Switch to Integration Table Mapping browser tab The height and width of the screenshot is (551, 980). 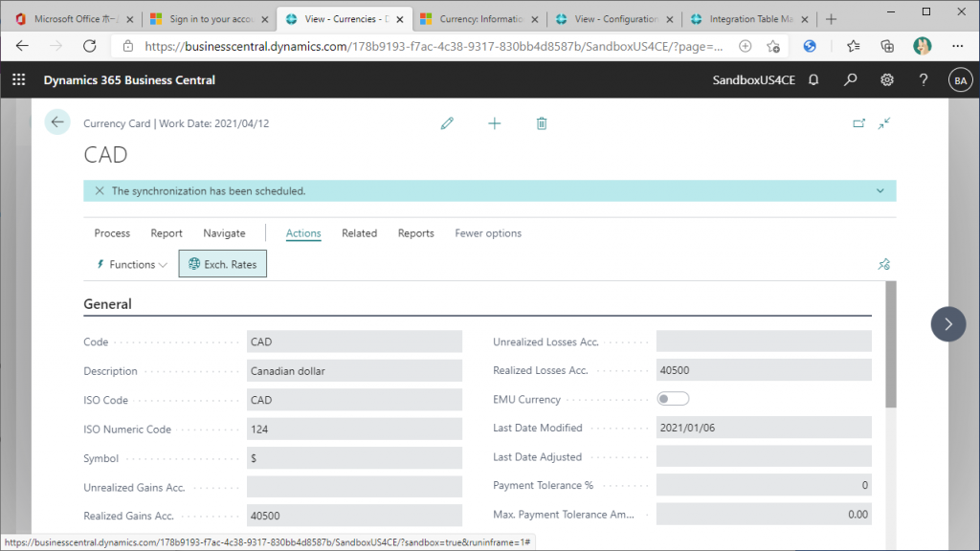coord(749,19)
